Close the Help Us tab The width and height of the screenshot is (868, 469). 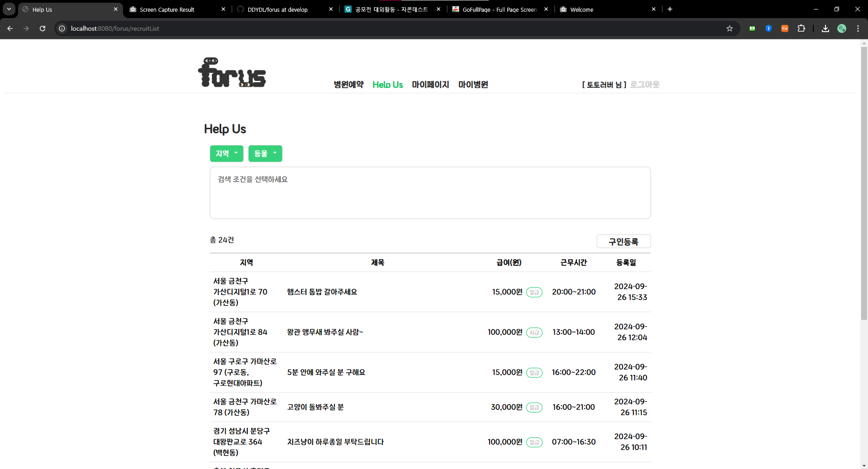pyautogui.click(x=116, y=9)
